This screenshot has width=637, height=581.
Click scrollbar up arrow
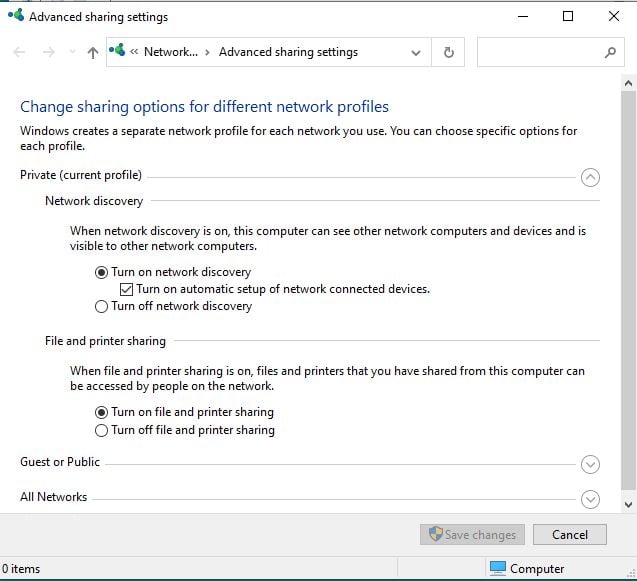(x=628, y=83)
